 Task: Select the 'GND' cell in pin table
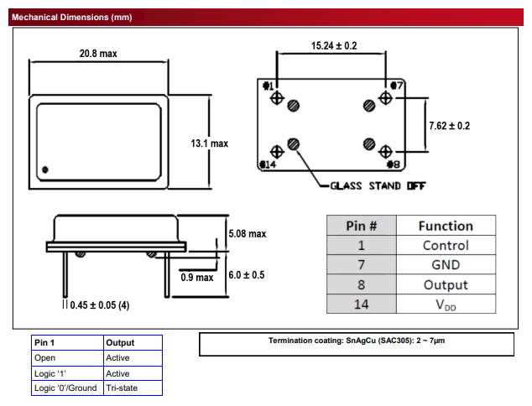446,265
